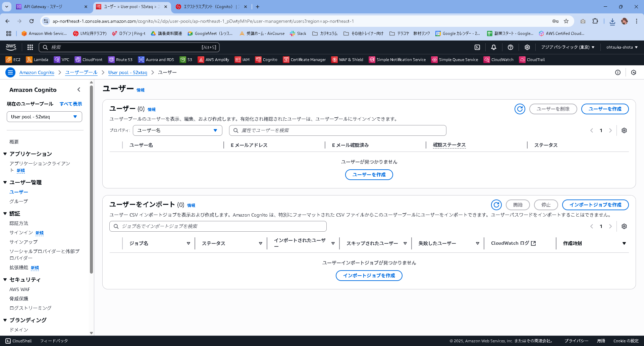Screen dimensions: 644x346
Task: Open WAF & Shield from favorites
Action: tap(347, 59)
